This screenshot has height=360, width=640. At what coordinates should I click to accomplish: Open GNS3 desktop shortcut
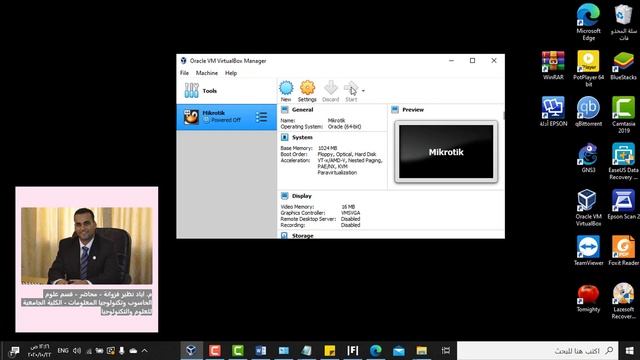[588, 158]
